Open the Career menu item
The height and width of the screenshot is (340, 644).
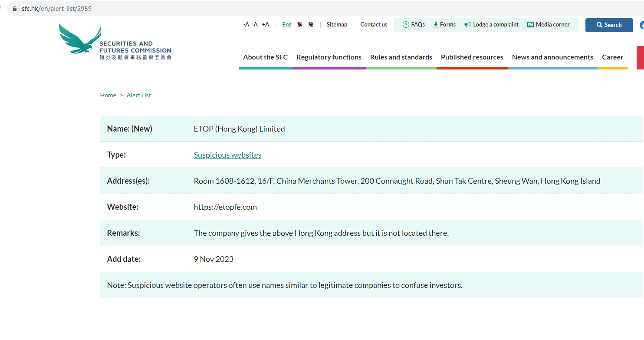coord(612,57)
